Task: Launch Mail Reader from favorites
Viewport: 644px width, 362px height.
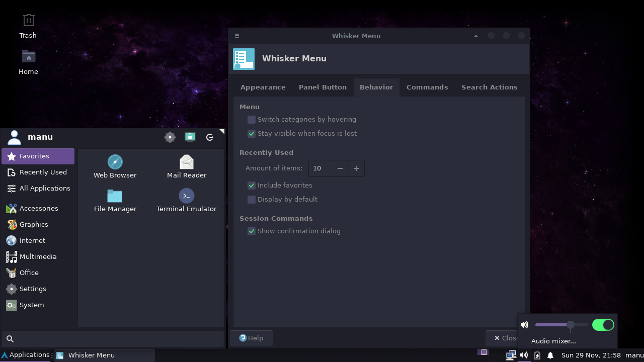Action: pos(187,167)
